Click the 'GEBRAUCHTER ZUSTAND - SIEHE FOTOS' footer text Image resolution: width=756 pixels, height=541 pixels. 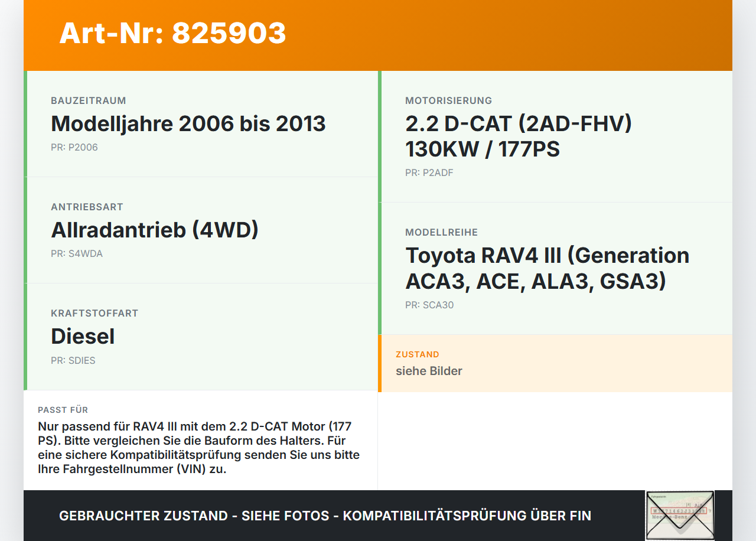(x=325, y=516)
